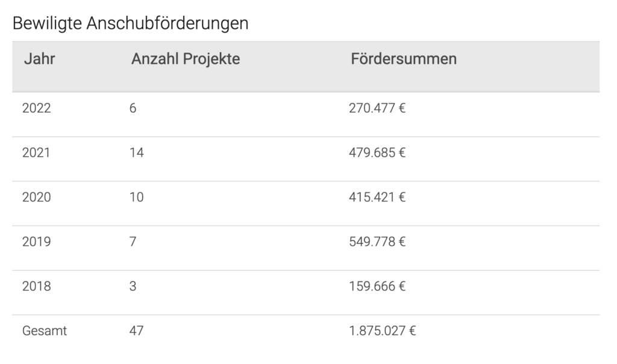617x364 pixels.
Task: Click the 2020 year cell
Action: (37, 198)
